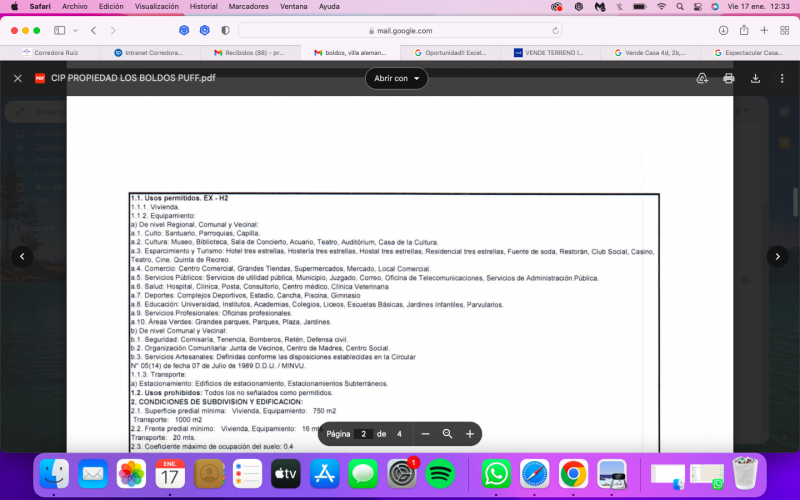This screenshot has height=500, width=800.
Task: Open Finder from the Dock
Action: [x=54, y=474]
